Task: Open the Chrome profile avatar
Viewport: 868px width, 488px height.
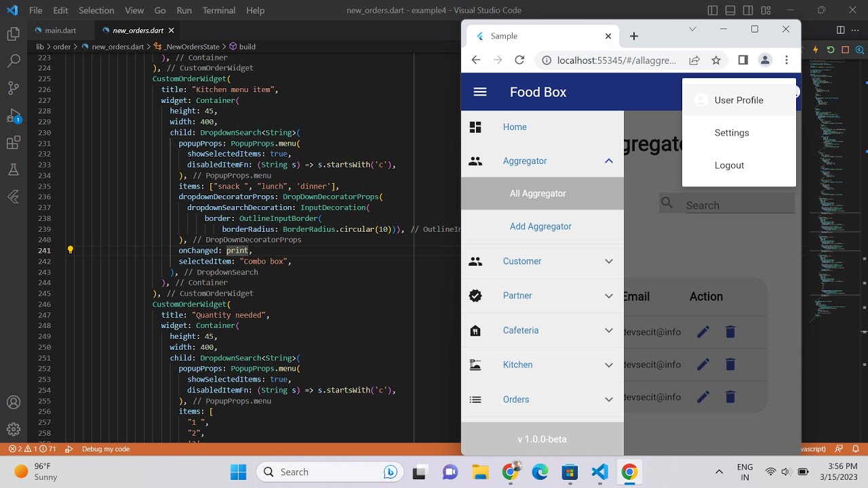Action: click(765, 60)
